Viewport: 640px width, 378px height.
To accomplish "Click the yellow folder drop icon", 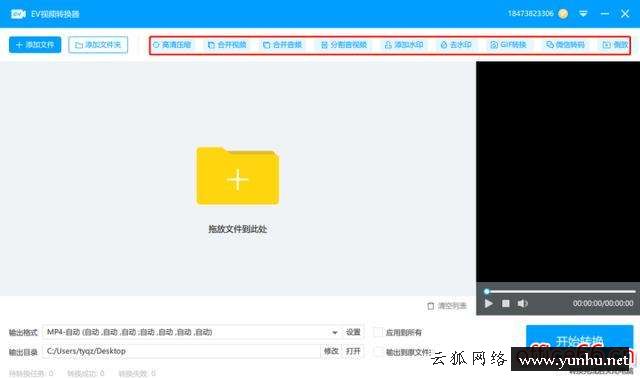I will [x=238, y=176].
